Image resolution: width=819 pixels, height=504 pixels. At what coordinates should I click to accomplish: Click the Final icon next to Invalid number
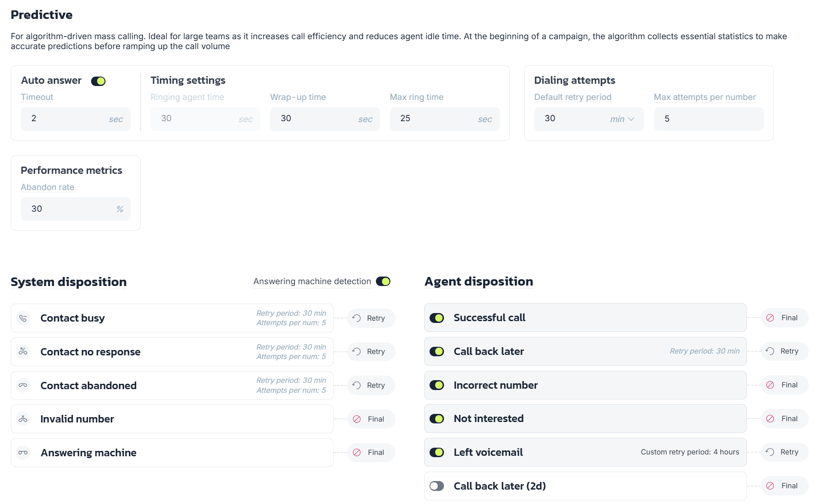click(x=357, y=419)
